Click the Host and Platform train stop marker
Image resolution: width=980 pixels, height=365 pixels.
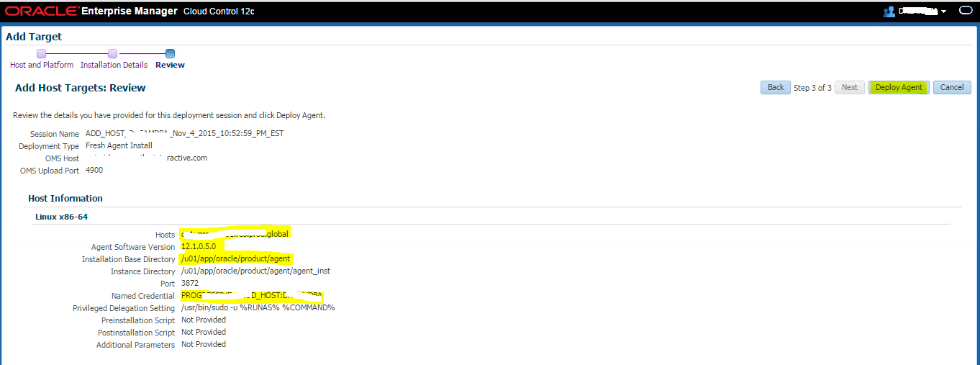[x=41, y=53]
